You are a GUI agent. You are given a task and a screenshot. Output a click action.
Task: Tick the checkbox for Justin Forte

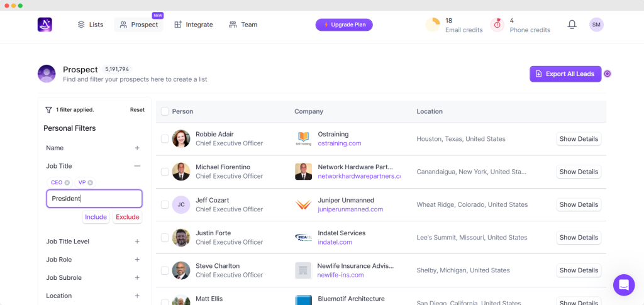(x=165, y=237)
